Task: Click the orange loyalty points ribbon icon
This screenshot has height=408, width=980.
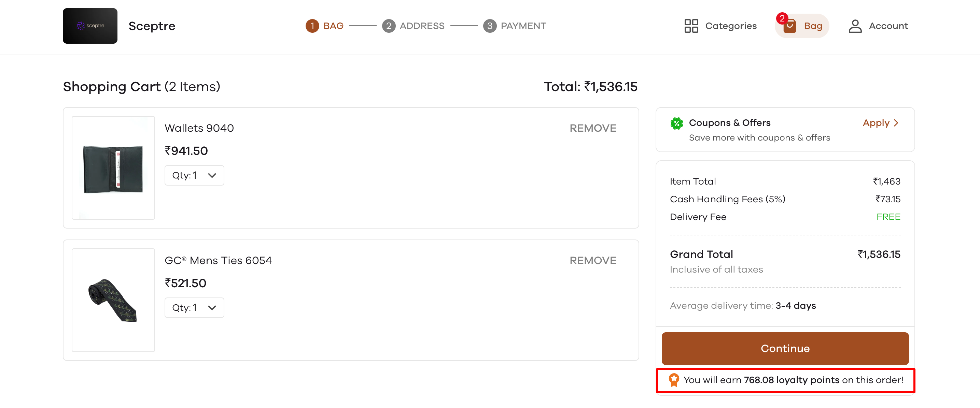Action: 674,380
